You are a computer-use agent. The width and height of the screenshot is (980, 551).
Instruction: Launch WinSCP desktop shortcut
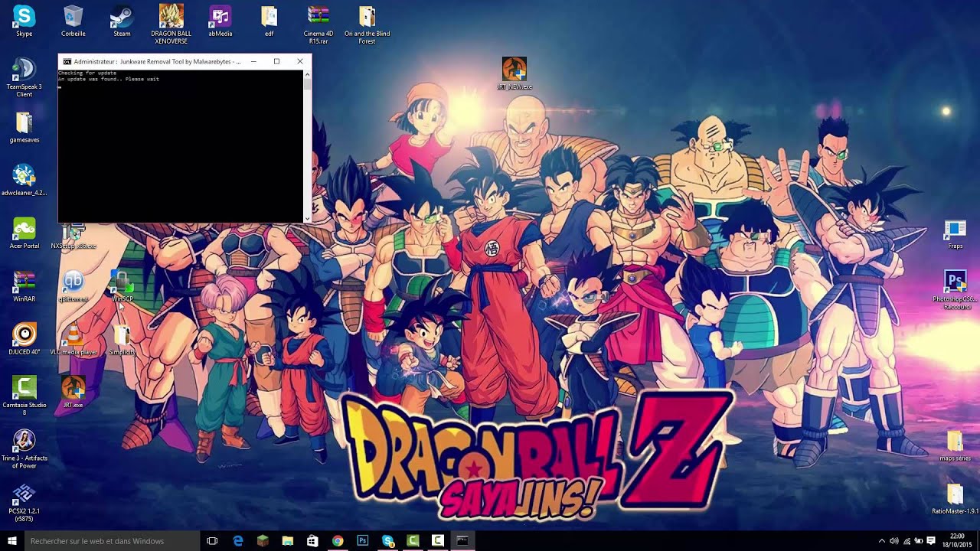click(x=122, y=285)
